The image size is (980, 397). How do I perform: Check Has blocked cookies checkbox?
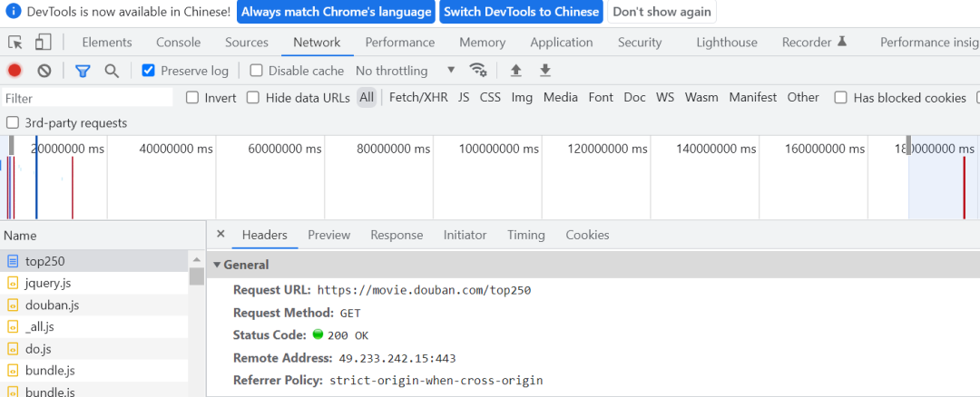click(841, 97)
